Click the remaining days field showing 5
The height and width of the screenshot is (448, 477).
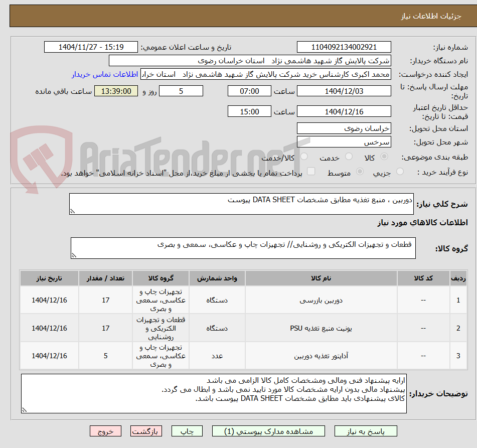(x=181, y=91)
